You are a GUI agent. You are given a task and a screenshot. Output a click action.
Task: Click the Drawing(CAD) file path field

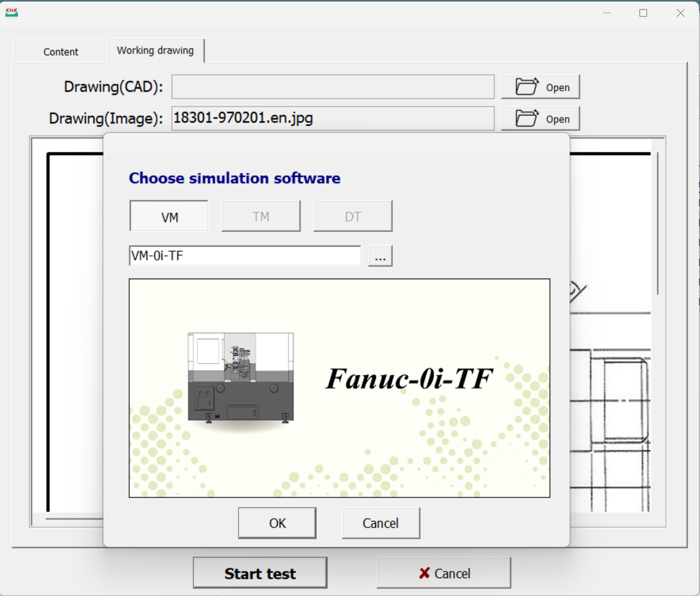click(x=333, y=87)
